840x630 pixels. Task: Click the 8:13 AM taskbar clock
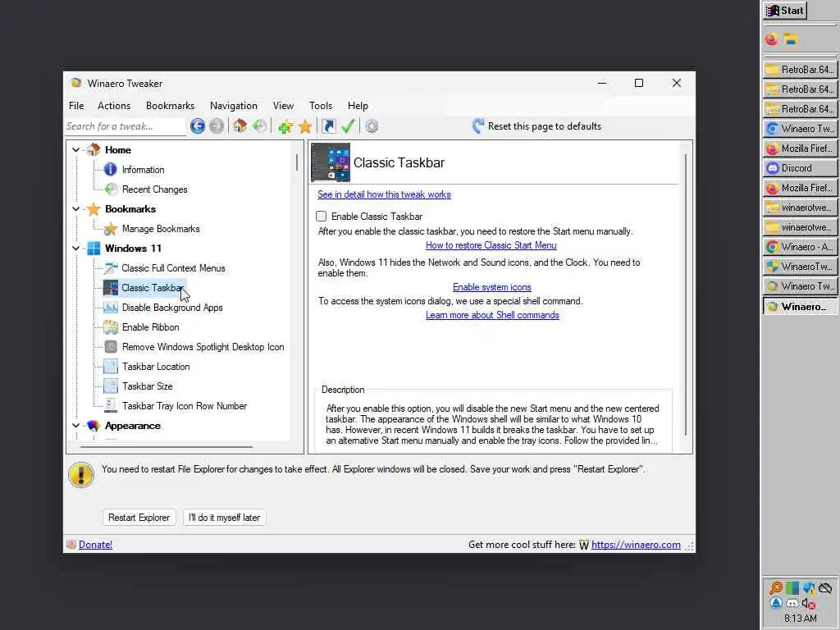801,619
